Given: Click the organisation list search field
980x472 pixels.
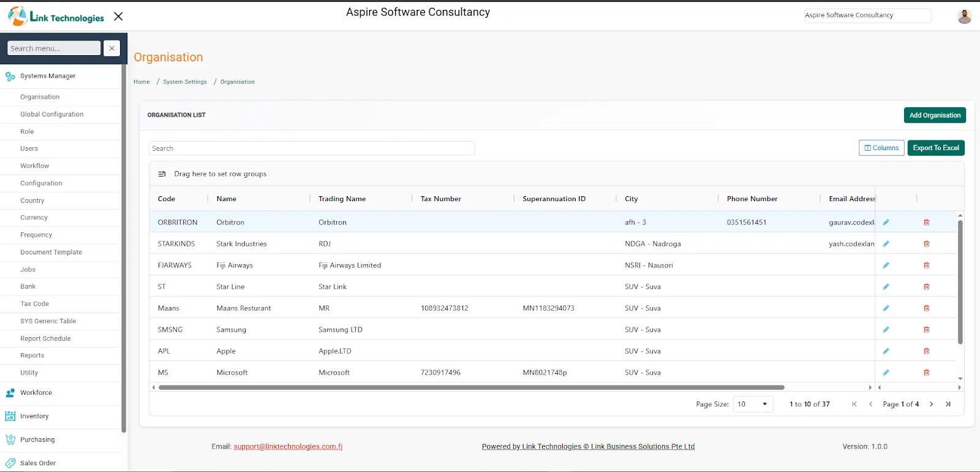Looking at the screenshot, I should [312, 148].
